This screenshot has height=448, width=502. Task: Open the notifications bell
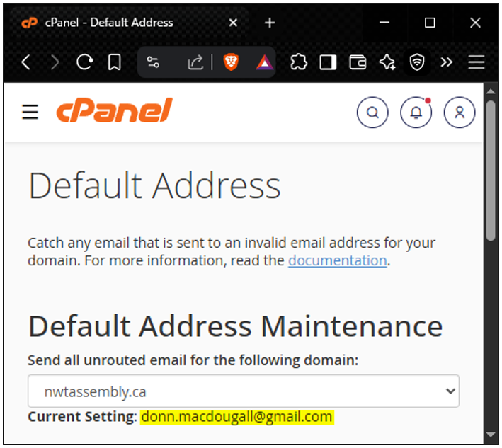tap(416, 113)
